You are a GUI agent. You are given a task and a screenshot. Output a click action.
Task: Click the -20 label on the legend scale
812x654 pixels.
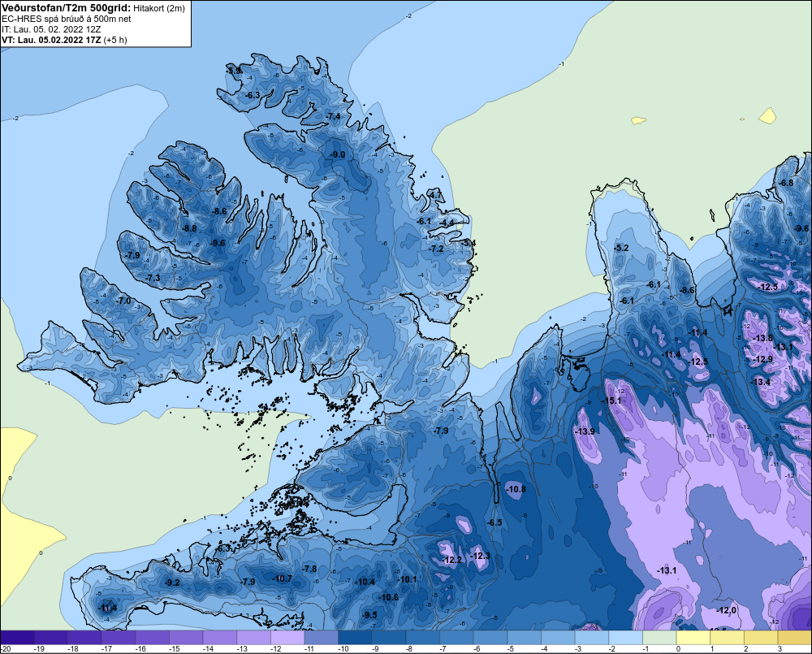coord(5,649)
